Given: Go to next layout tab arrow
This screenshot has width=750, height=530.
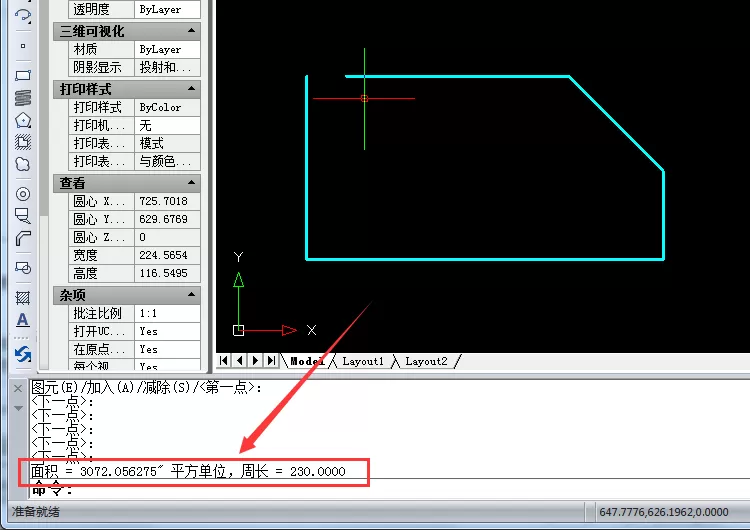Looking at the screenshot, I should coord(255,361).
